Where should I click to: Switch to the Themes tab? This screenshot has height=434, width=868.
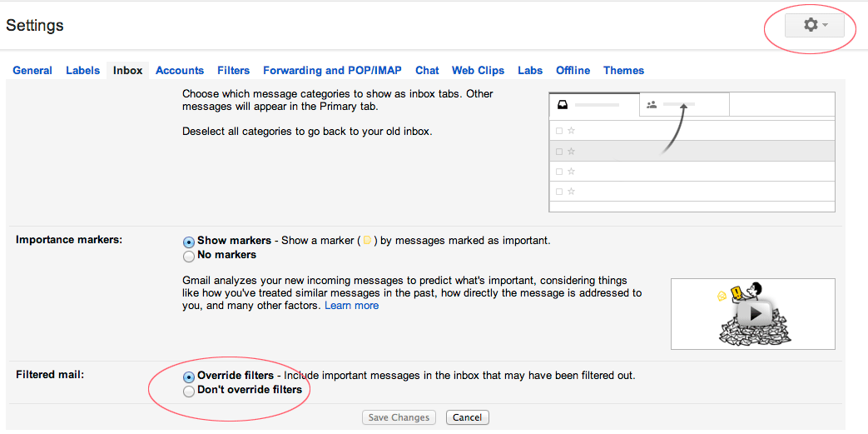tap(624, 71)
